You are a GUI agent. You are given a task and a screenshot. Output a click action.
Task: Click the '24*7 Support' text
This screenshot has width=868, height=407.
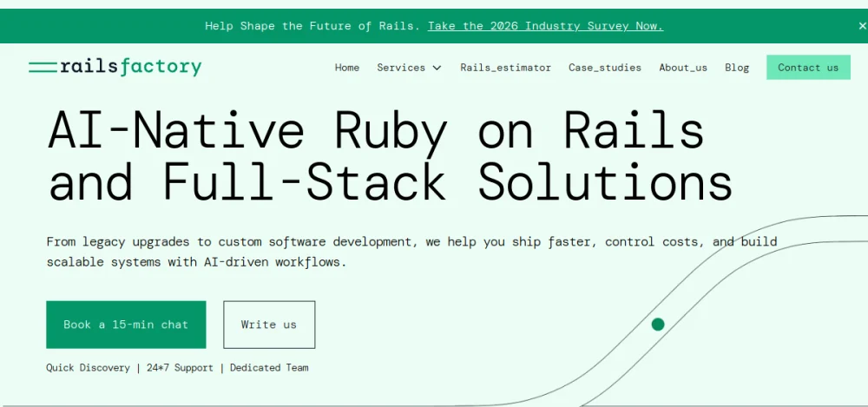point(180,368)
